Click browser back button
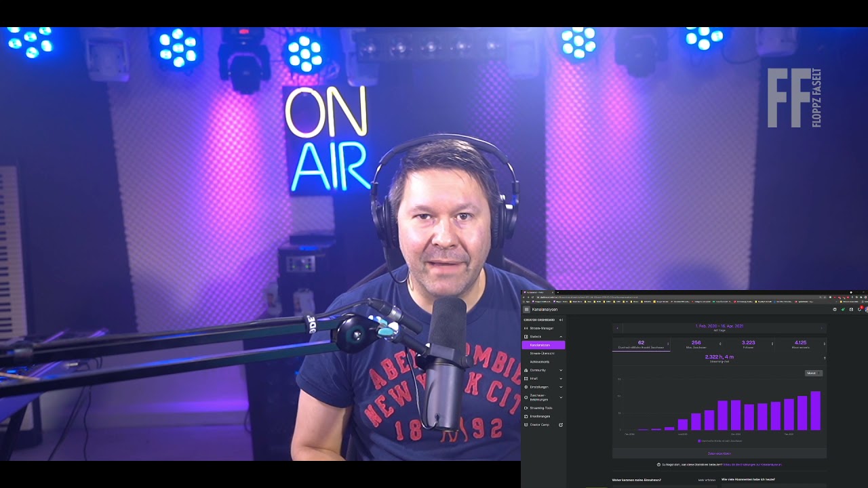Viewport: 868px width, 488px height. 524,297
